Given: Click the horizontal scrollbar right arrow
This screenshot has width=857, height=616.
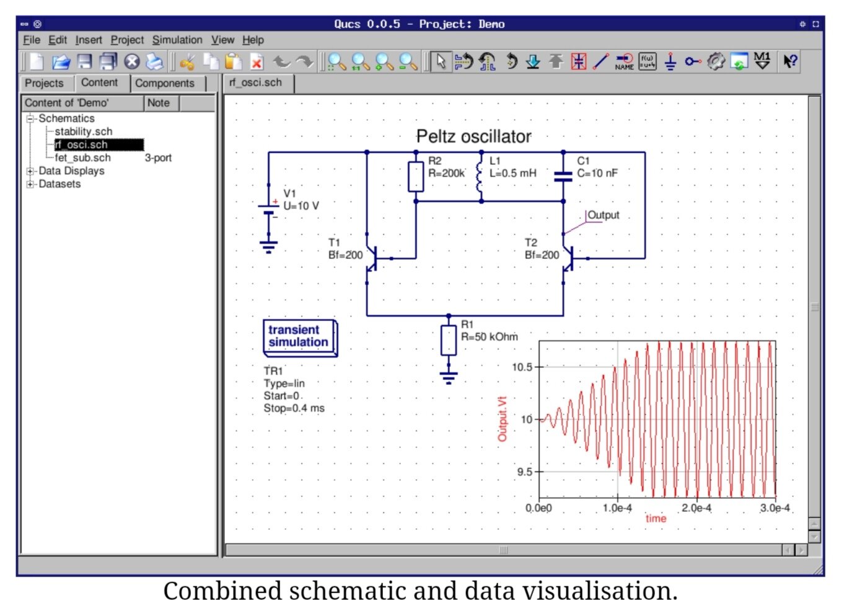Looking at the screenshot, I should point(801,550).
